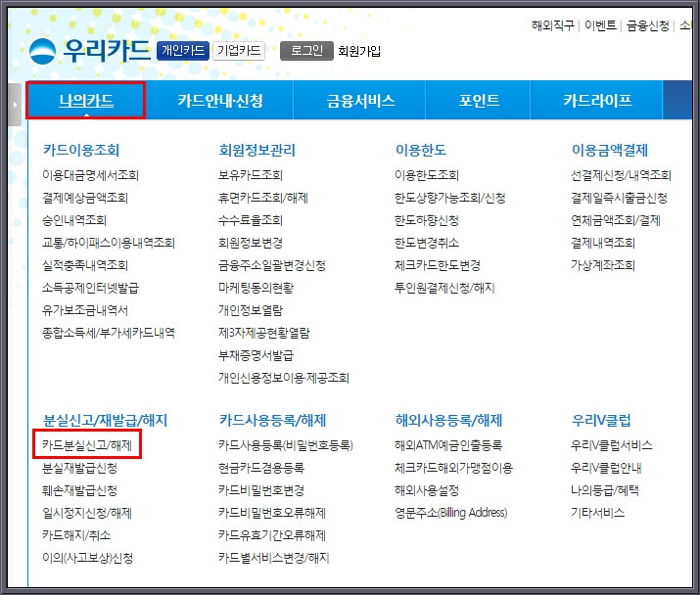
Task: Expand the left side panel arrow
Action: point(15,105)
